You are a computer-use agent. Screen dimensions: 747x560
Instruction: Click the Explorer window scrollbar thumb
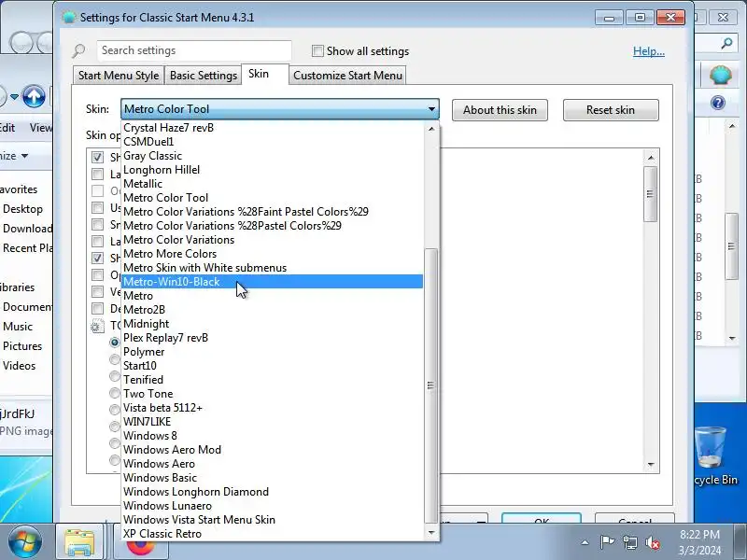[731, 246]
